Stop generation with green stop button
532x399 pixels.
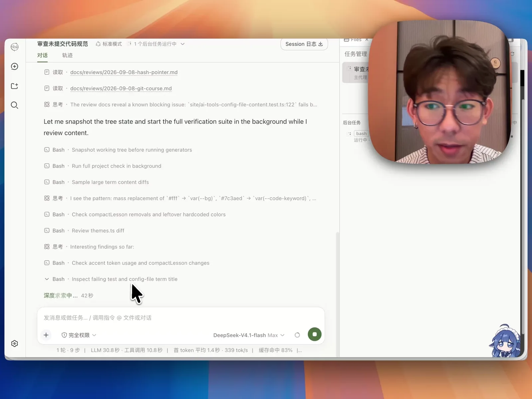tap(315, 334)
